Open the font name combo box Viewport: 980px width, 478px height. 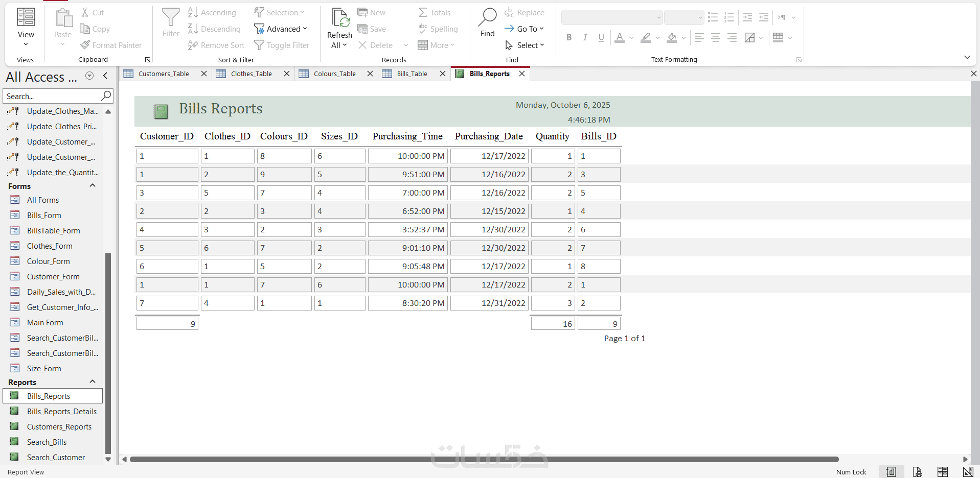pos(612,17)
